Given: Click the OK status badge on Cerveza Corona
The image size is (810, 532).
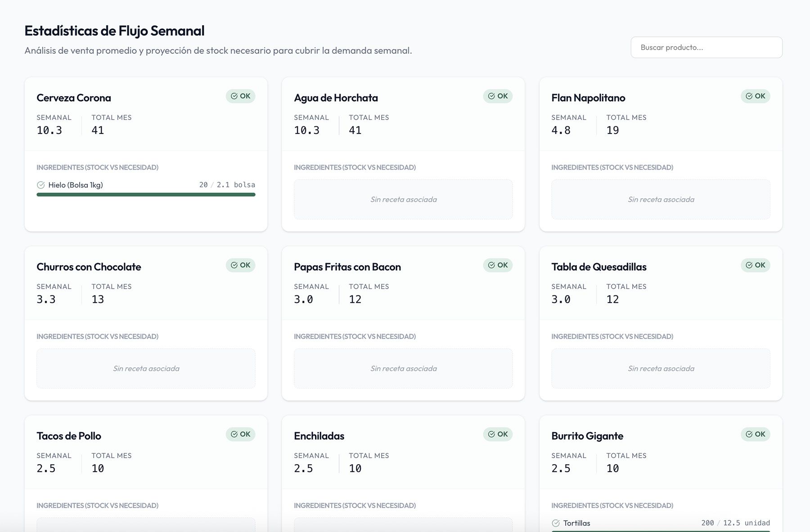Looking at the screenshot, I should pyautogui.click(x=240, y=96).
